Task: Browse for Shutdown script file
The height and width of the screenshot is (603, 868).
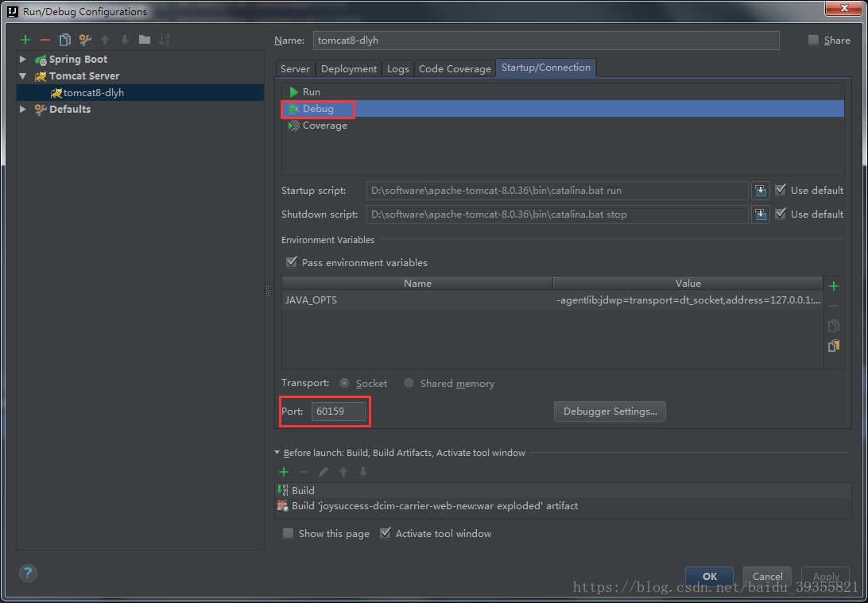Action: pyautogui.click(x=761, y=214)
